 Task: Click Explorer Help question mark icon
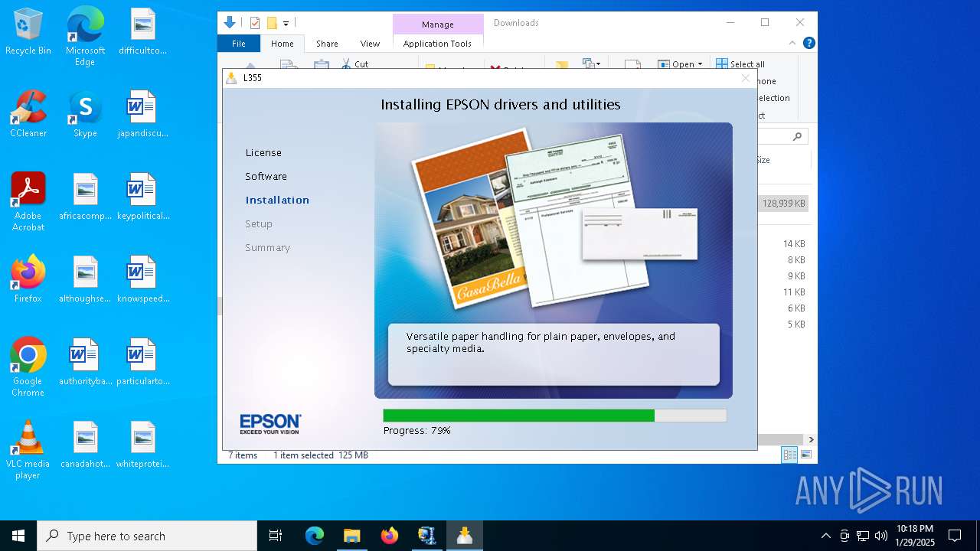(x=808, y=44)
